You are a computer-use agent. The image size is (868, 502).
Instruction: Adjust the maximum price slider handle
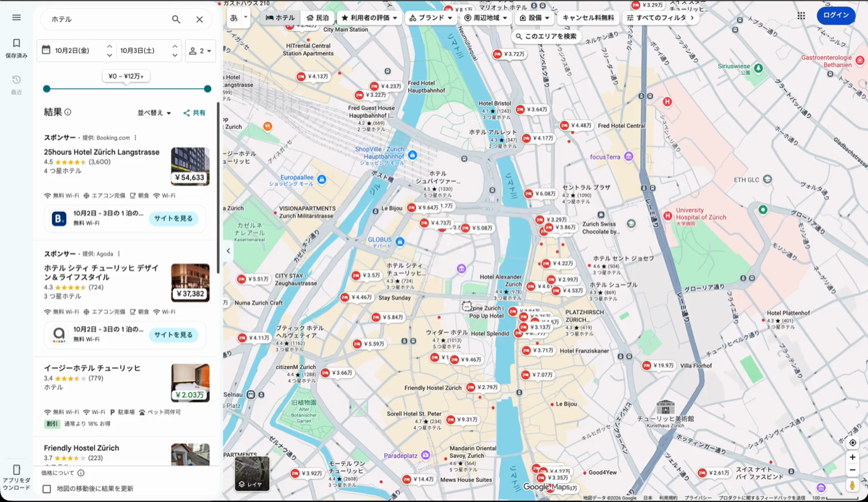coord(208,89)
